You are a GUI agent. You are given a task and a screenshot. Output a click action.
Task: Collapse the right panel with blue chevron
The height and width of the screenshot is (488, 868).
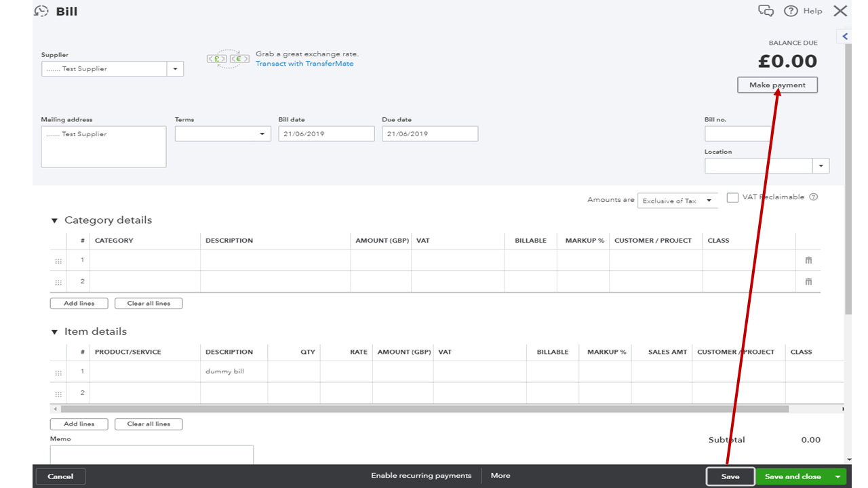click(x=844, y=36)
